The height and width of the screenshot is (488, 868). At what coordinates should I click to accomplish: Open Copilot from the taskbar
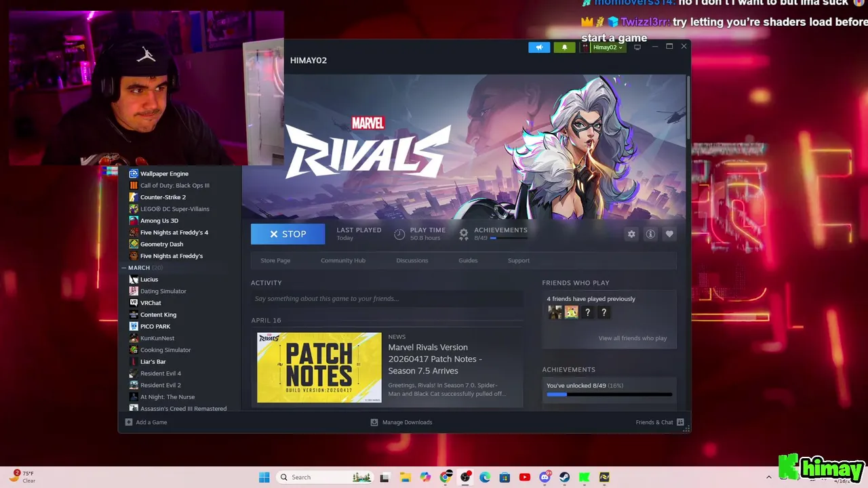pos(425,477)
